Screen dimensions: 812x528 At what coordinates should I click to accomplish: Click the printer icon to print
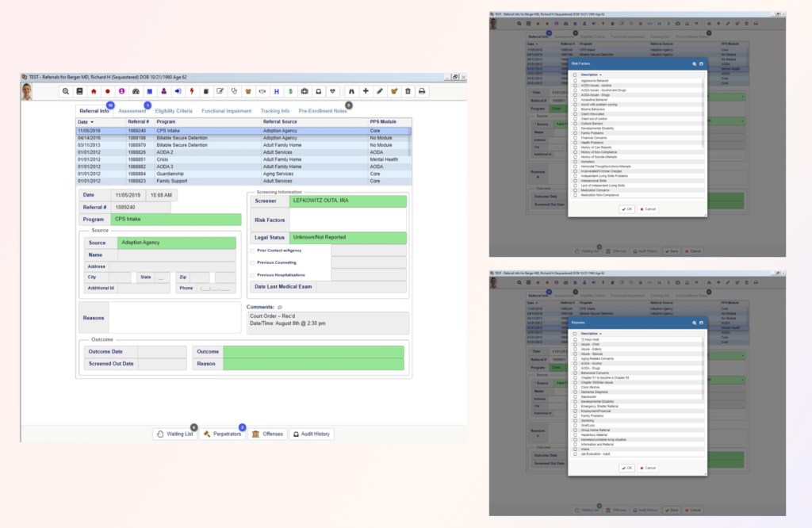coord(421,90)
